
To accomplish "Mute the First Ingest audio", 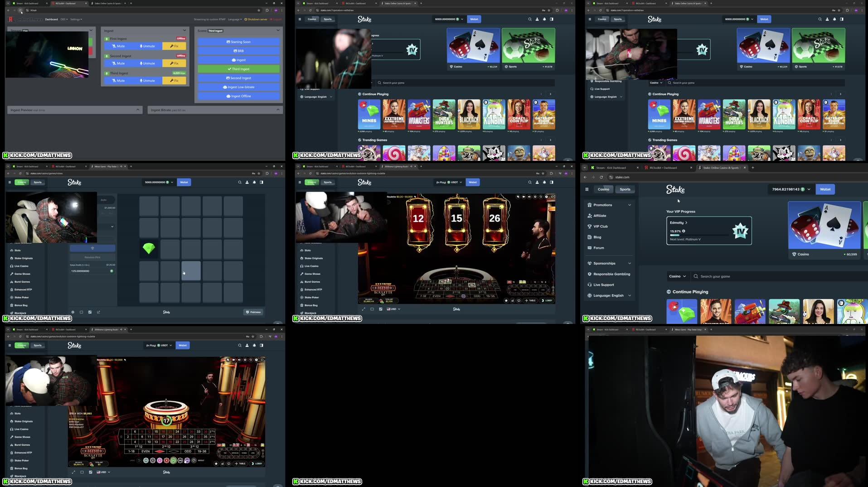I will pos(119,46).
